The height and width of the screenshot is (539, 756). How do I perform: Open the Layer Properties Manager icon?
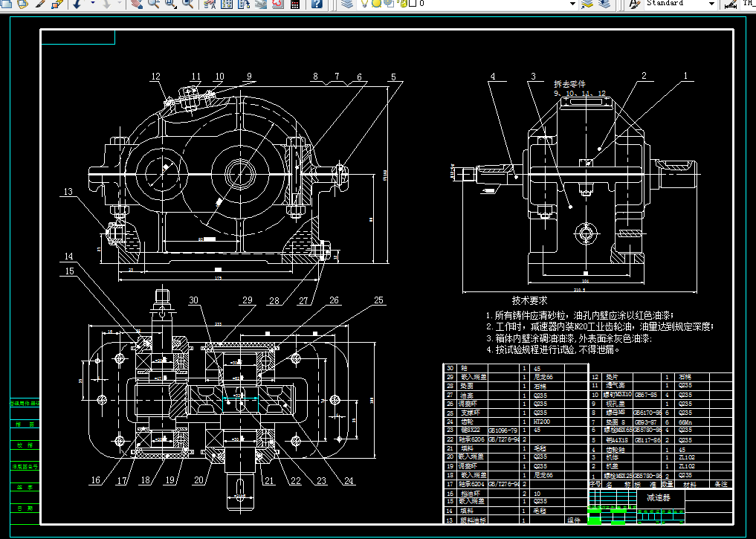347,4
